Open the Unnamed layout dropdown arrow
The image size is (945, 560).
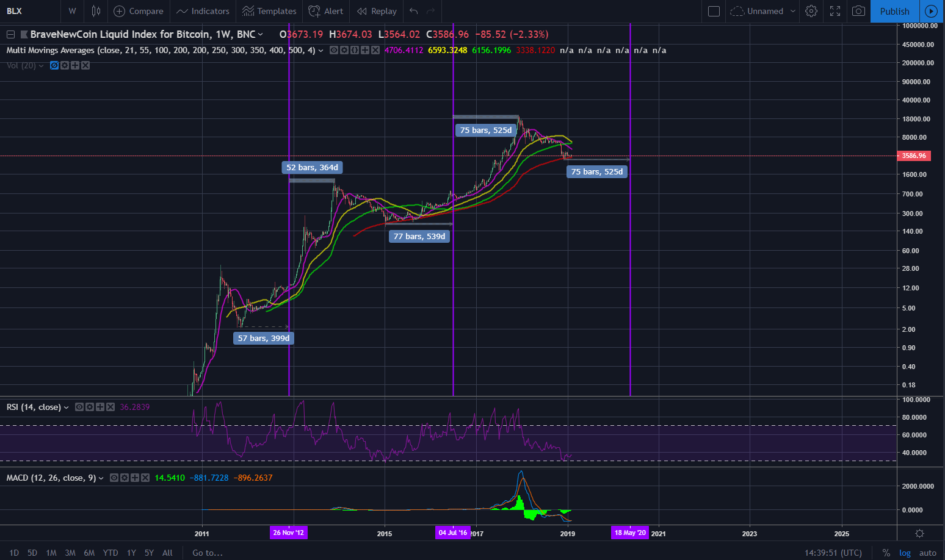point(793,11)
